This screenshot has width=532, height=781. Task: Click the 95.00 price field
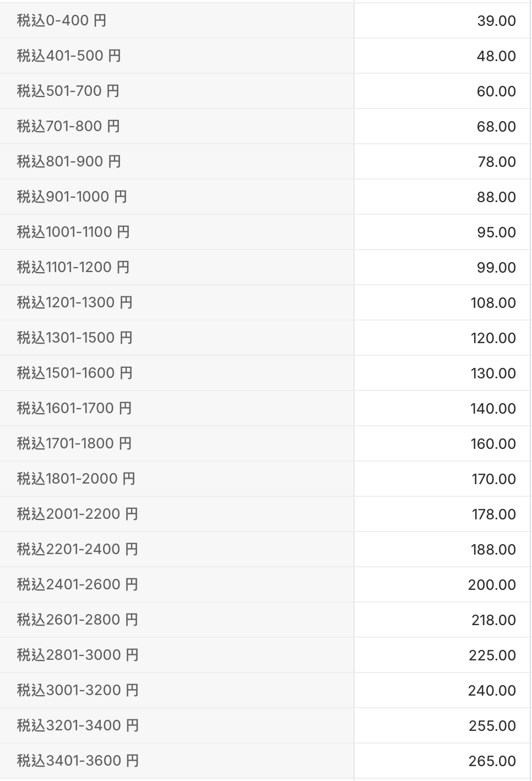click(x=442, y=232)
